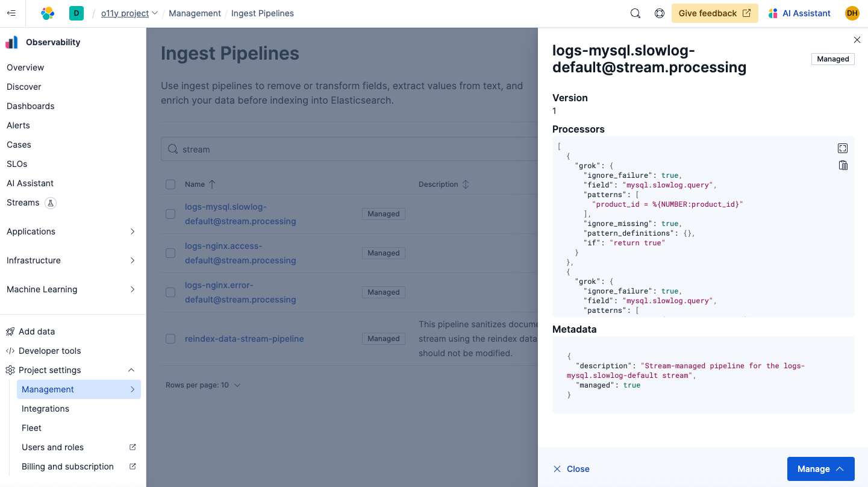The height and width of the screenshot is (487, 868).
Task: Click the search magnifier icon in header
Action: click(635, 13)
